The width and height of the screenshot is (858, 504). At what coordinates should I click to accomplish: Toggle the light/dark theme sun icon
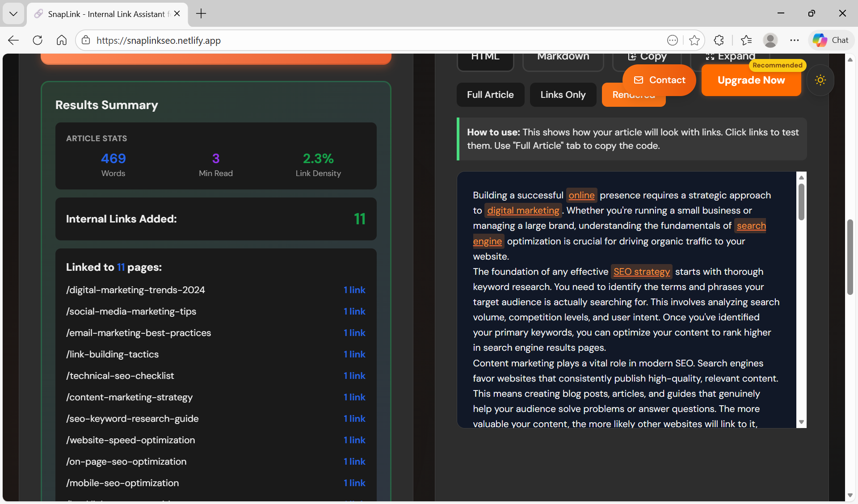[x=820, y=80]
